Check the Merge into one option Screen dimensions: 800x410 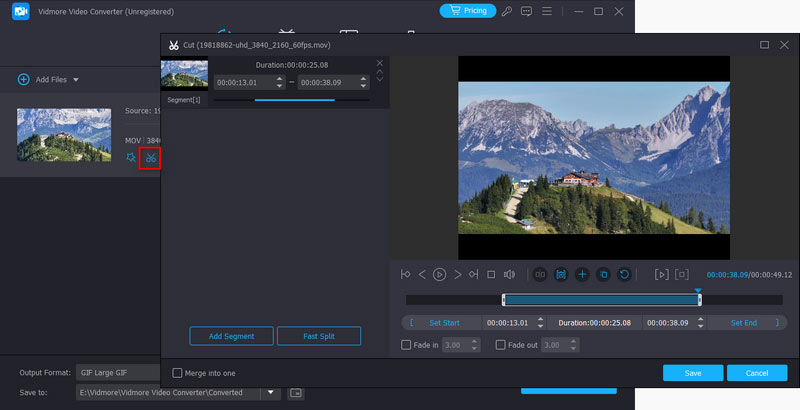pos(177,373)
